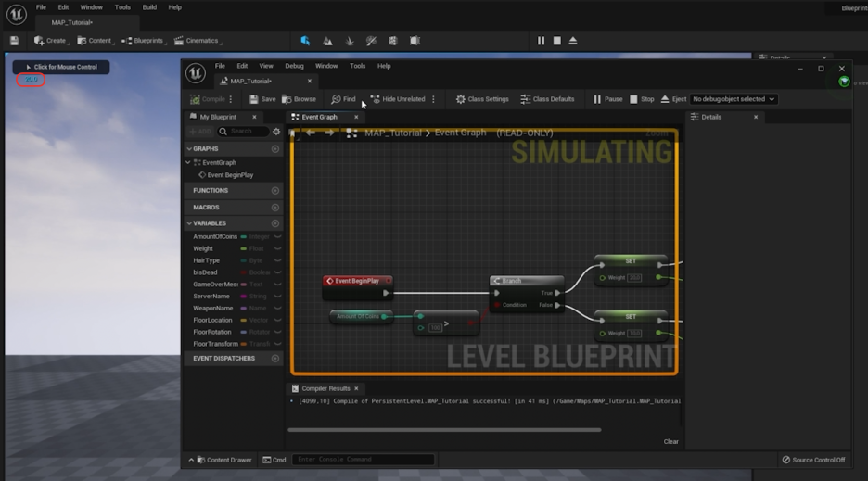This screenshot has width=868, height=481.
Task: Open Debug menu in Blueprint editor
Action: (294, 66)
